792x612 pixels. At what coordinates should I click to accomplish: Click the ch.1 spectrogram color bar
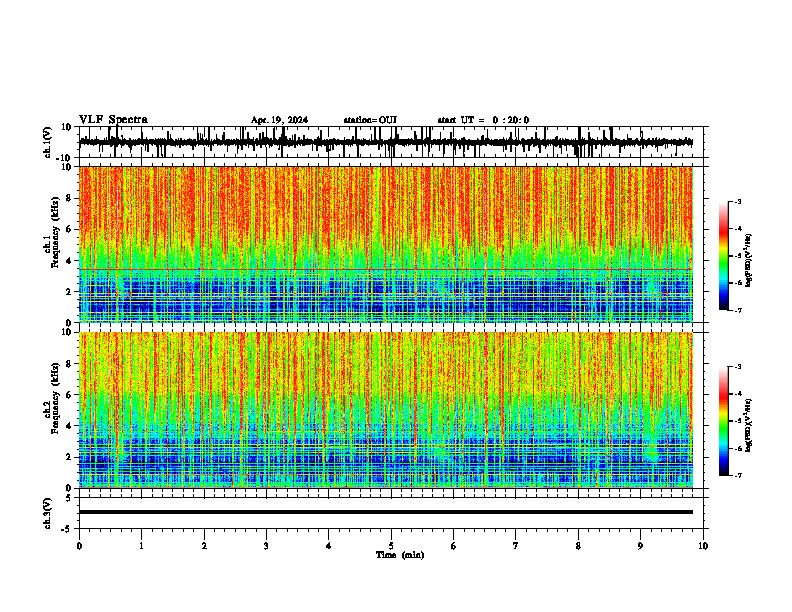click(724, 256)
